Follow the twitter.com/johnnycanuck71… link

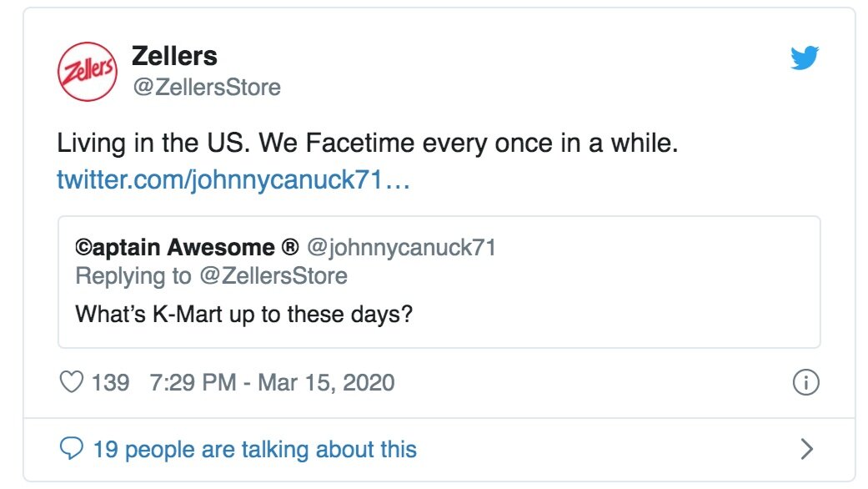233,180
